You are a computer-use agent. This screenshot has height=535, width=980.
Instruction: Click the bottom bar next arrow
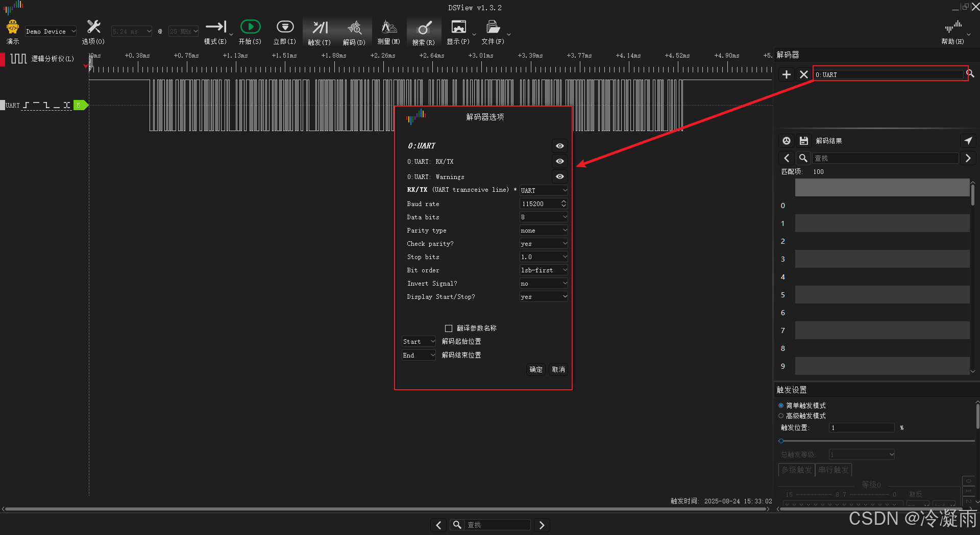click(542, 525)
